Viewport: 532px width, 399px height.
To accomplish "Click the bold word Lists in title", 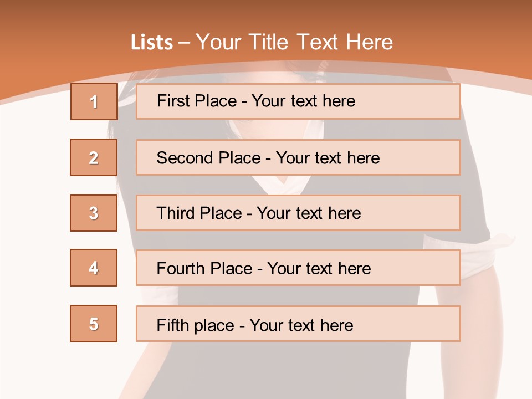I will [x=152, y=43].
